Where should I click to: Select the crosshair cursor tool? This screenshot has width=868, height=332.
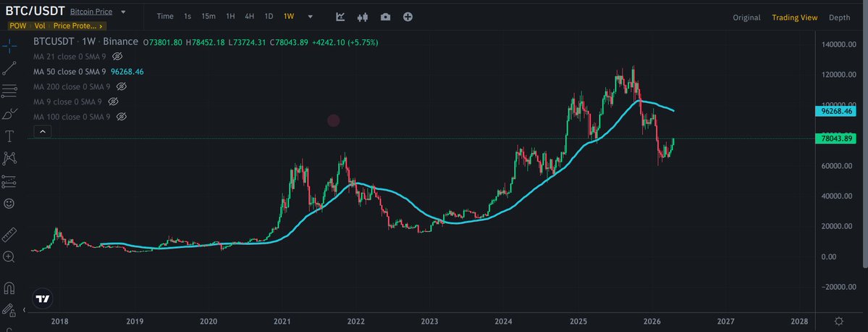tap(9, 46)
